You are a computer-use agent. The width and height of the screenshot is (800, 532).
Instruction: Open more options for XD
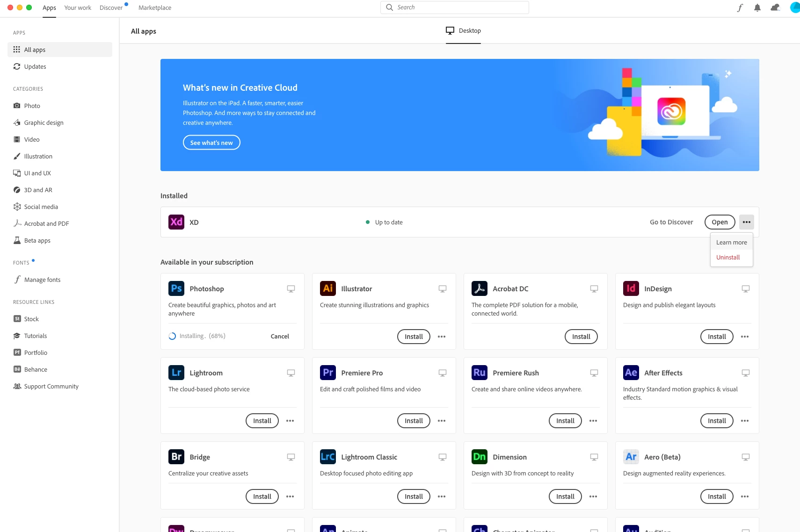click(x=747, y=222)
